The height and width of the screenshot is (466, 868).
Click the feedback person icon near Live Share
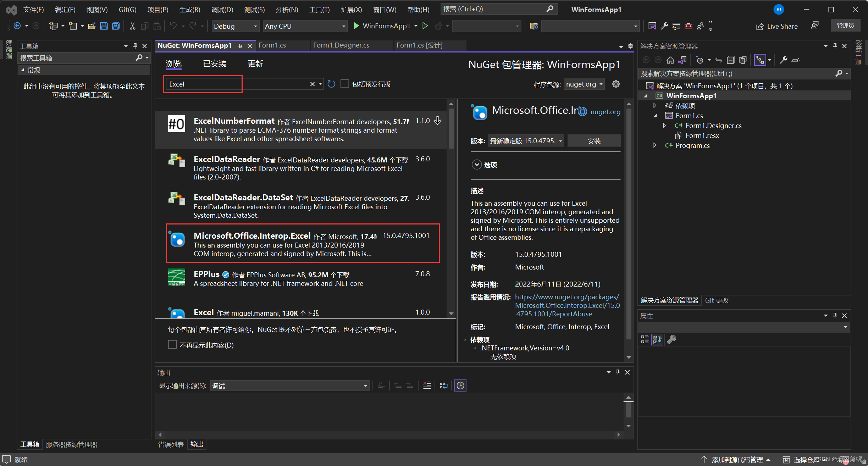pyautogui.click(x=815, y=26)
